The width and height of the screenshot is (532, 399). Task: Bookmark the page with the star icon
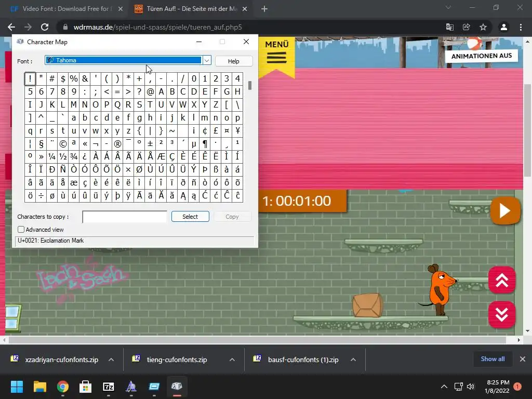[x=483, y=27]
